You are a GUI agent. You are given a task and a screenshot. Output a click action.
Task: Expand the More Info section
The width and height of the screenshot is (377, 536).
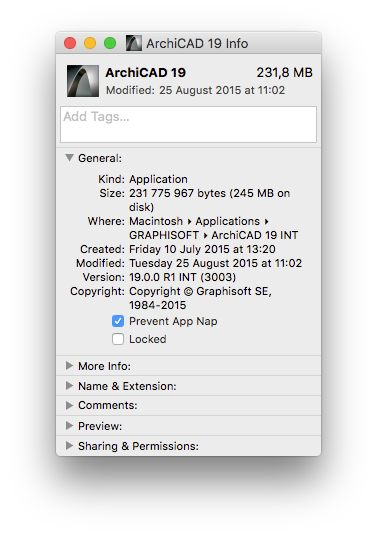[69, 365]
